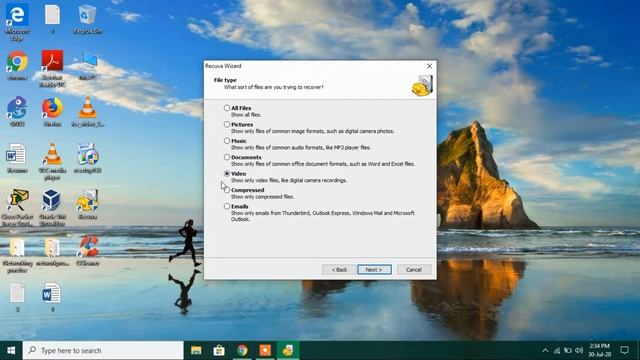Select the Video radio button
Image resolution: width=640 pixels, height=360 pixels.
(227, 173)
